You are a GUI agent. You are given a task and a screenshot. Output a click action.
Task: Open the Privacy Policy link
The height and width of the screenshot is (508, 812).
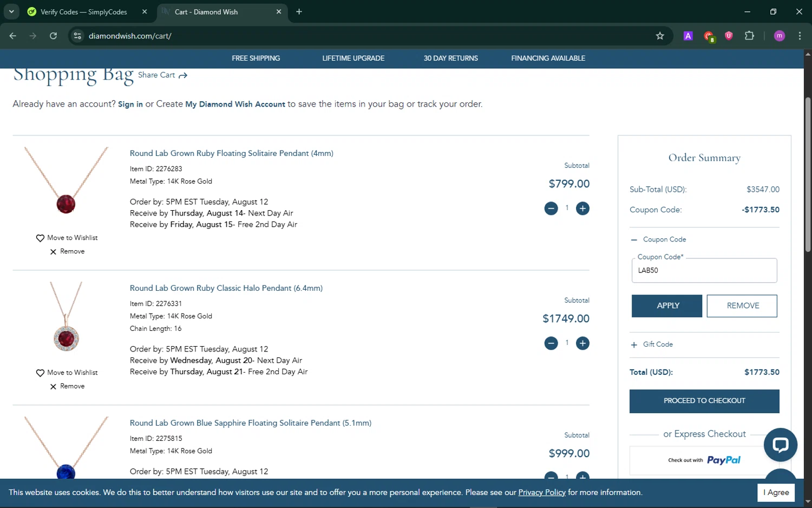click(542, 492)
